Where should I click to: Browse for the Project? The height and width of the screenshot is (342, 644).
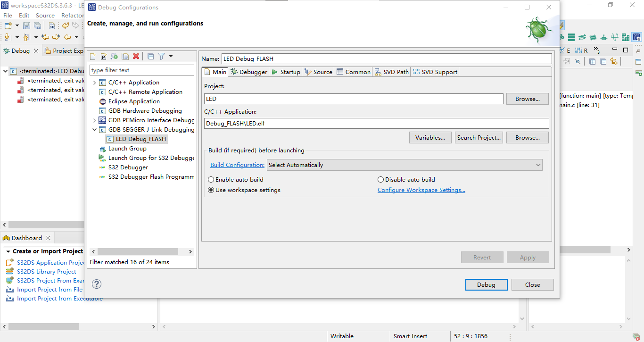tap(527, 99)
